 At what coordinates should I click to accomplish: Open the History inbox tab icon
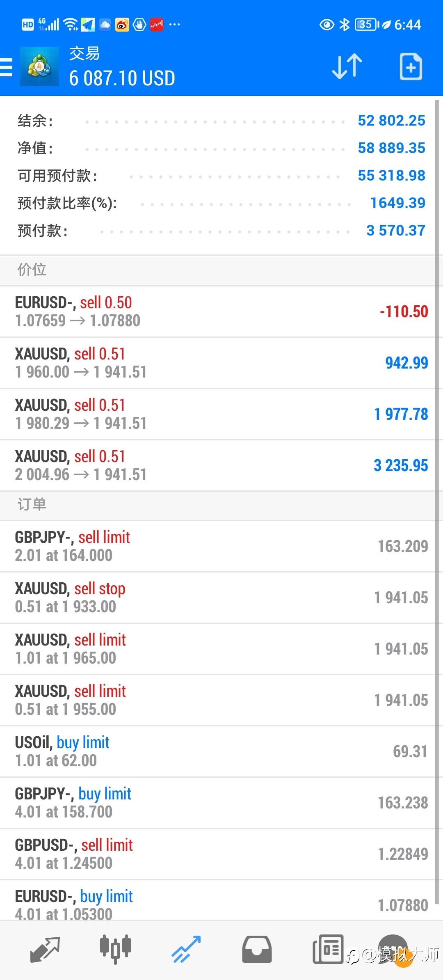point(257,950)
